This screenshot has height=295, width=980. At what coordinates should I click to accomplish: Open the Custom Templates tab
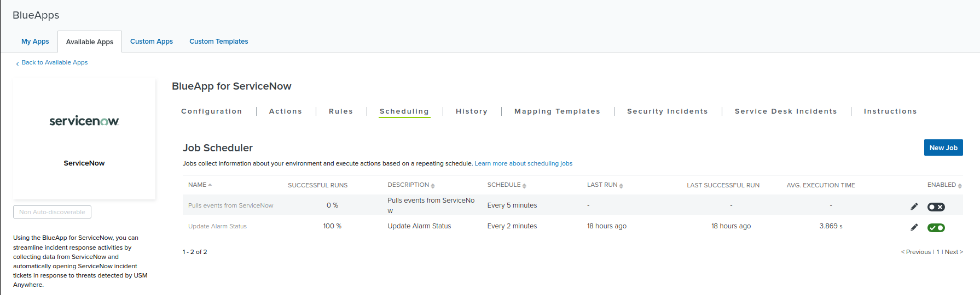pos(219,42)
